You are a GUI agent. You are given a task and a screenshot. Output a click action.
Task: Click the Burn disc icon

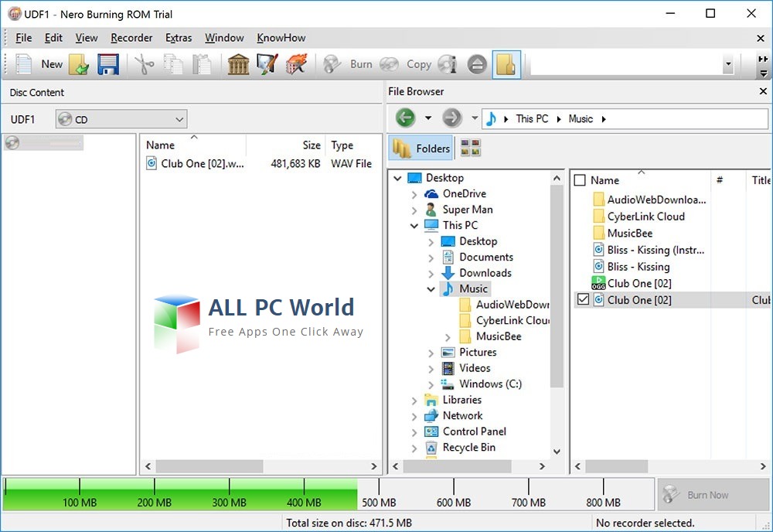click(x=332, y=64)
